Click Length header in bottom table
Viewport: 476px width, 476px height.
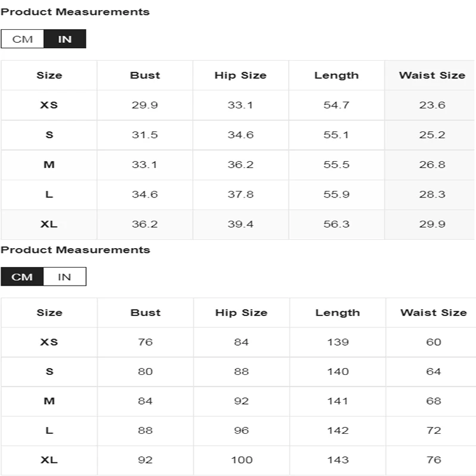click(x=337, y=313)
